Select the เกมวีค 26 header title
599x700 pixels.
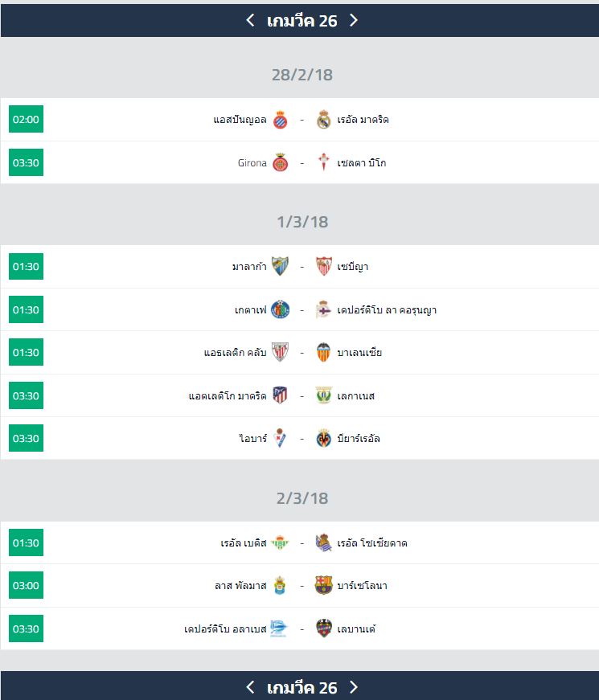302,20
